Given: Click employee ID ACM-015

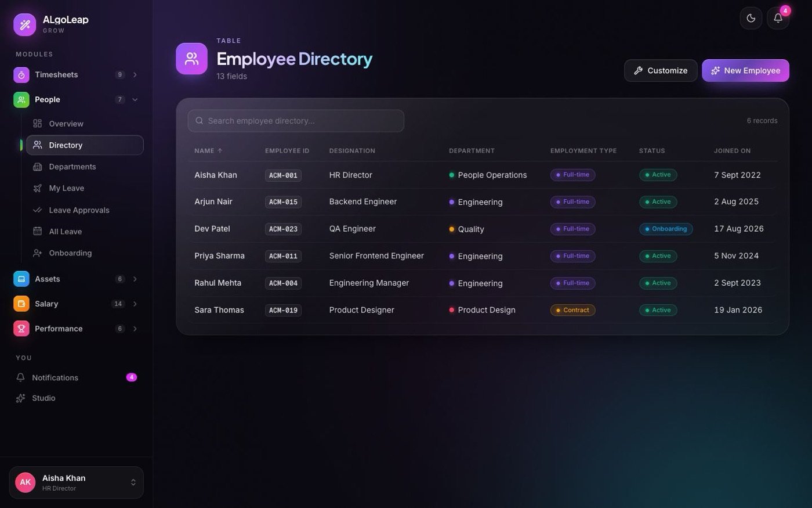Looking at the screenshot, I should 283,202.
